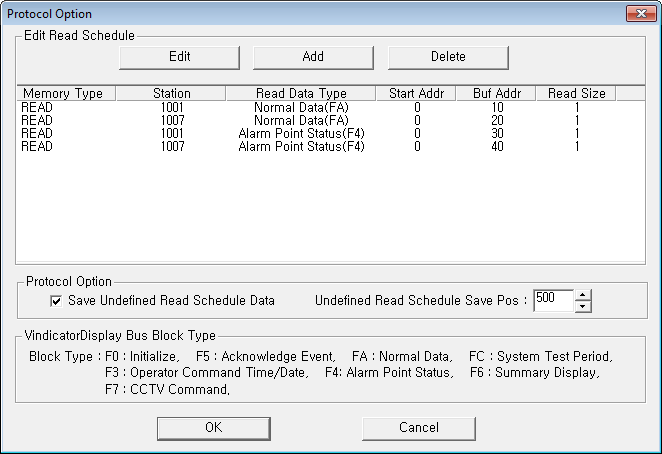Select the Buf Addr column header
Image resolution: width=662 pixels, height=454 pixels.
pyautogui.click(x=496, y=93)
